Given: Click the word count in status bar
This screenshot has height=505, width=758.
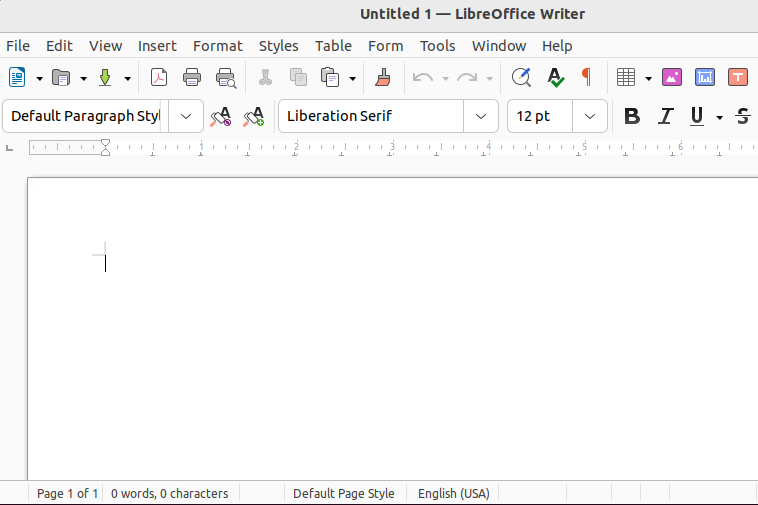Looking at the screenshot, I should (x=169, y=493).
